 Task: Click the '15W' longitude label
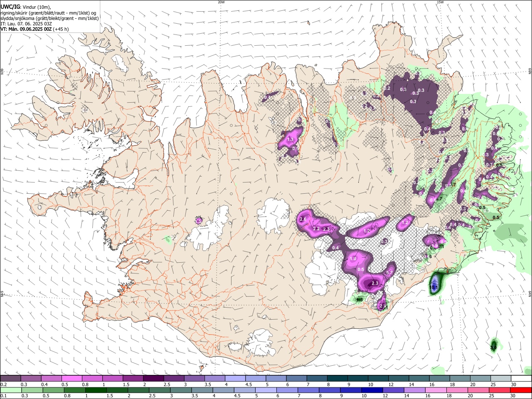click(x=440, y=2)
